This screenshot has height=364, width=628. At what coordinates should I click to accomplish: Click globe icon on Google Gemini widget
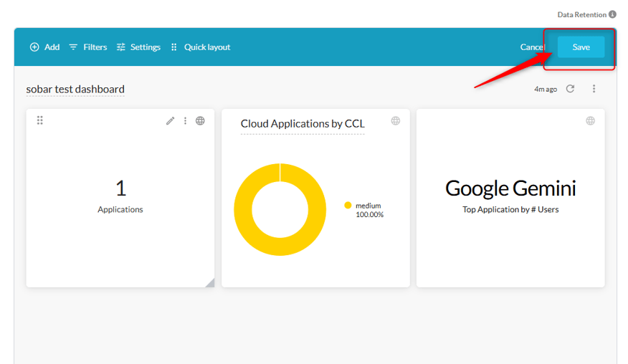click(x=590, y=120)
